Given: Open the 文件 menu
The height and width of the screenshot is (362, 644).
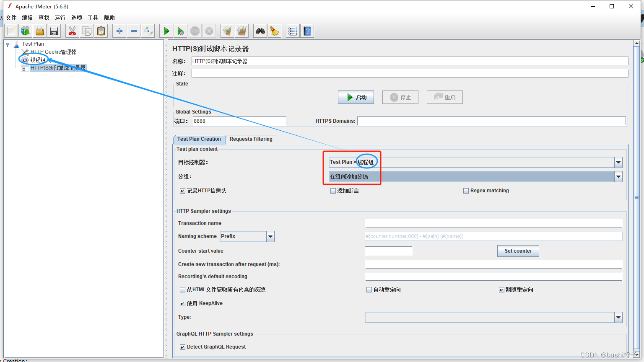Looking at the screenshot, I should (x=11, y=18).
